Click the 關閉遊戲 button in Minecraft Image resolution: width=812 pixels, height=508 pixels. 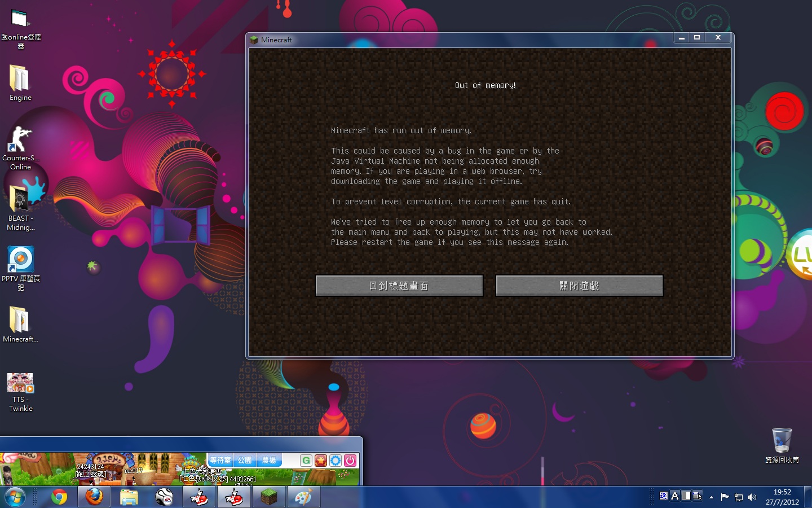click(x=579, y=286)
